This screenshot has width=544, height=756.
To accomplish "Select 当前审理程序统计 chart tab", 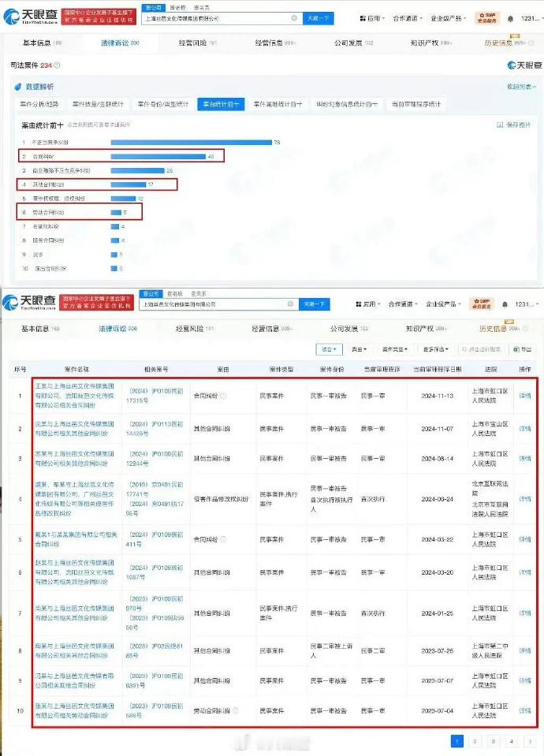I will 415,104.
